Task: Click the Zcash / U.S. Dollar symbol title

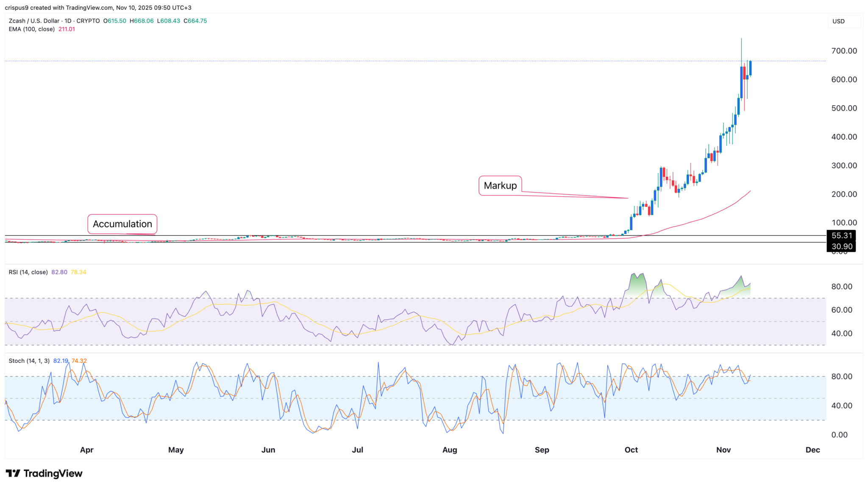Action: (34, 21)
